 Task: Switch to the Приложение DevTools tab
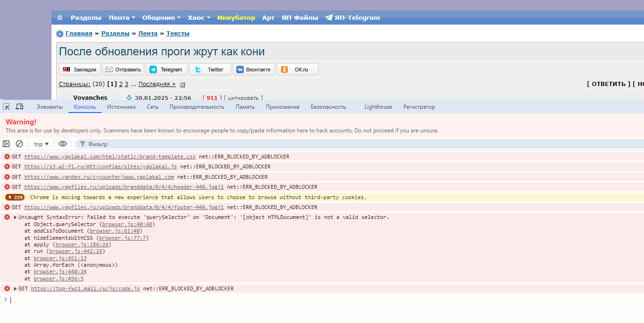(283, 107)
